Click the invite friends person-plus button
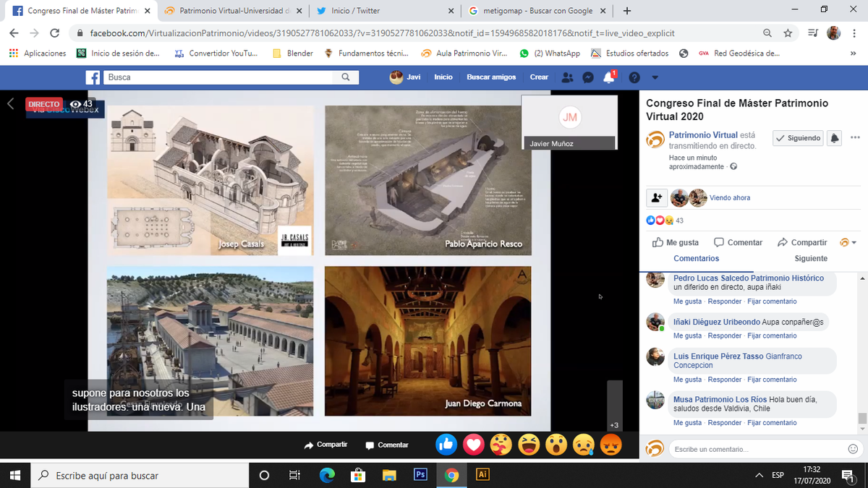This screenshot has width=868, height=488. pyautogui.click(x=656, y=197)
